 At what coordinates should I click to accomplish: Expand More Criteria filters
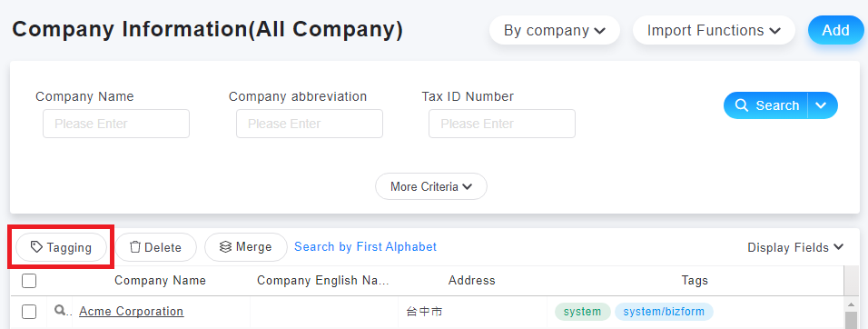(431, 186)
